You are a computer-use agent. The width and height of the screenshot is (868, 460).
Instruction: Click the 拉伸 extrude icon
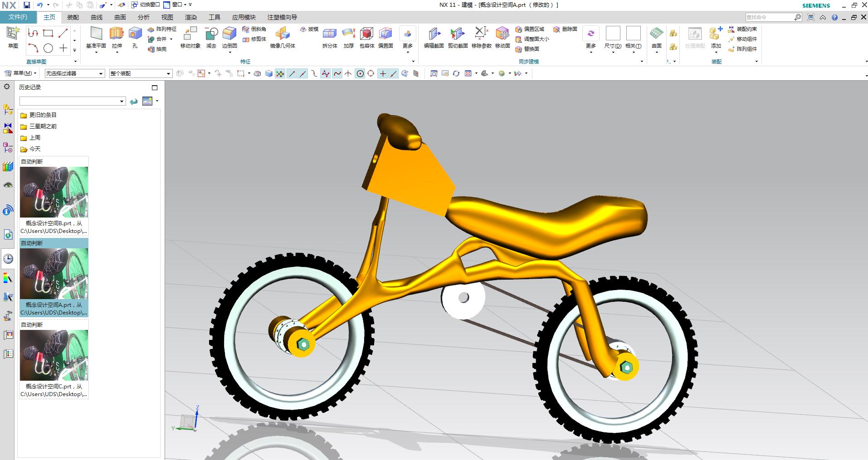click(x=117, y=33)
